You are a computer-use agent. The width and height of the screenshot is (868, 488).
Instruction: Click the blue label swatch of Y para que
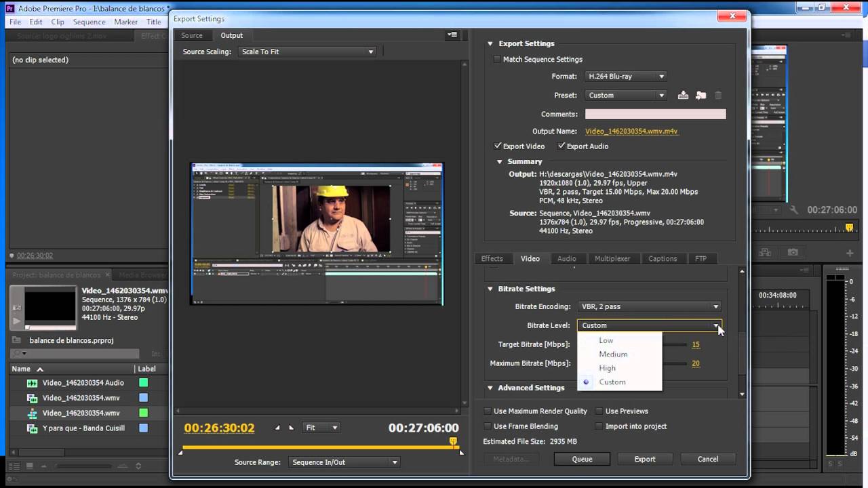[144, 428]
